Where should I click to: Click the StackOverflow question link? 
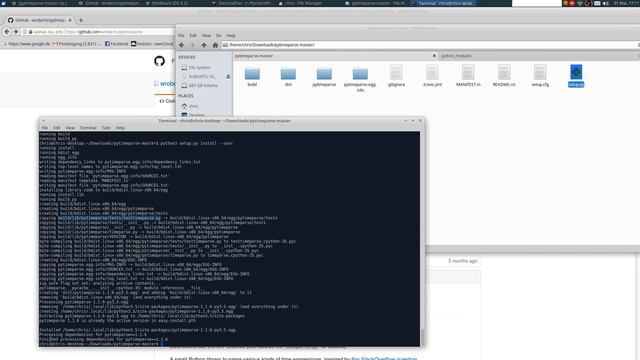tap(384, 358)
